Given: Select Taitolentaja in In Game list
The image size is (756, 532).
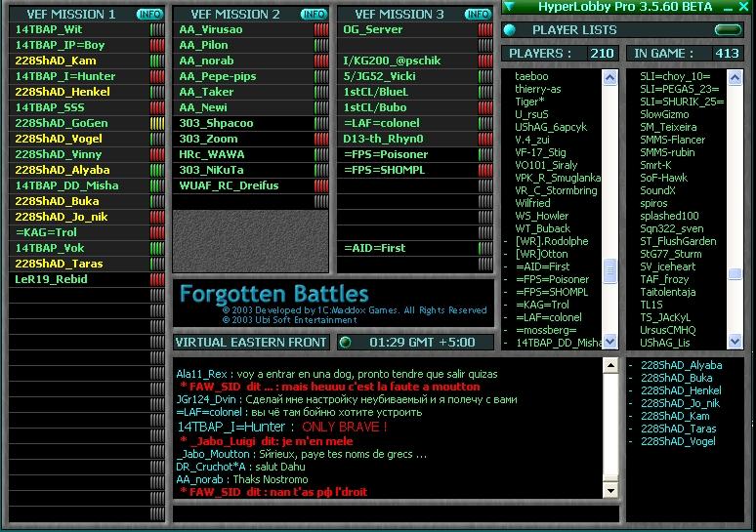Looking at the screenshot, I should pyautogui.click(x=668, y=292).
